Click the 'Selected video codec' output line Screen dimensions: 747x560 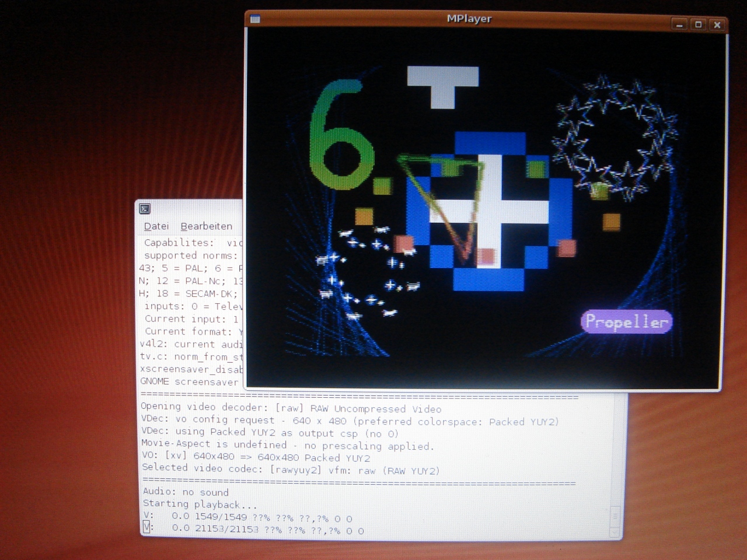pyautogui.click(x=291, y=469)
